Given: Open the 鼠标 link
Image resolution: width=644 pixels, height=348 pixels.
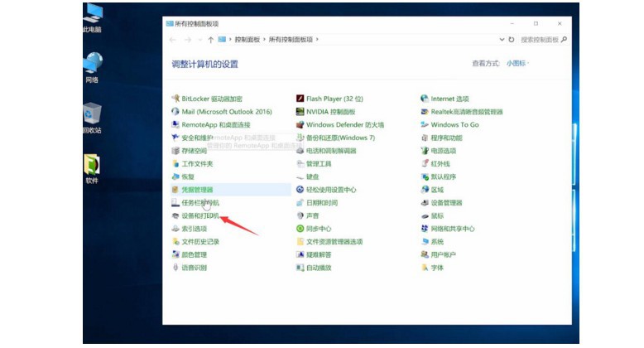Looking at the screenshot, I should 437,215.
